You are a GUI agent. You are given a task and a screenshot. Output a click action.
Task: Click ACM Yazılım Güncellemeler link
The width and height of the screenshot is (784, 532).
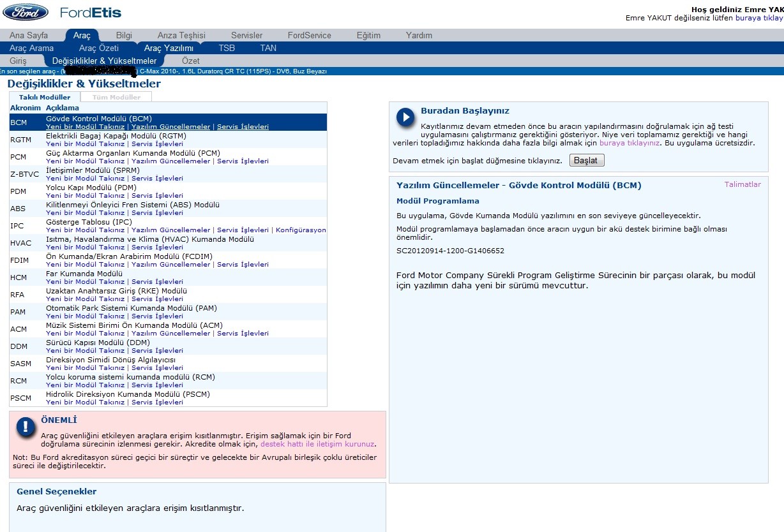[x=170, y=334]
